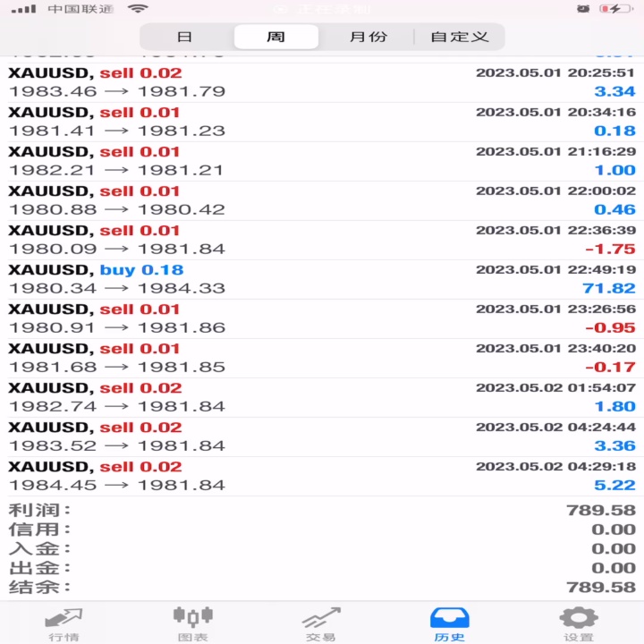This screenshot has height=644, width=644.
Task: Tap the battery charging status icon
Action: (616, 9)
